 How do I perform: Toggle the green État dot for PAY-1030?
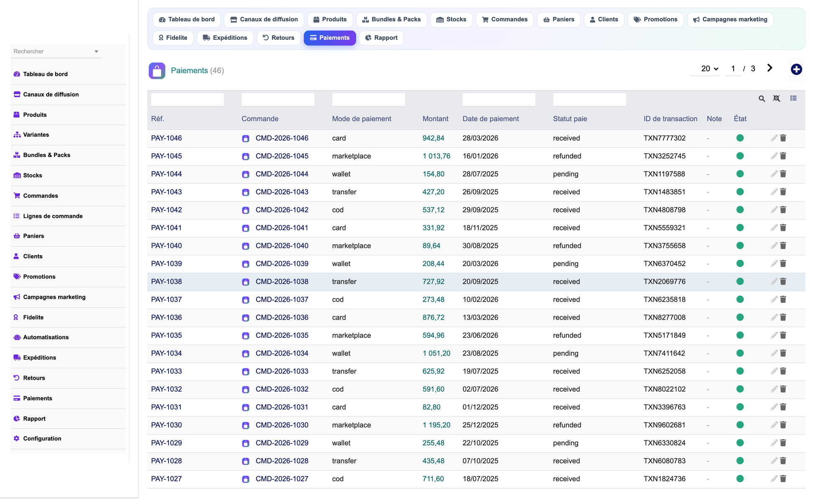click(x=740, y=425)
